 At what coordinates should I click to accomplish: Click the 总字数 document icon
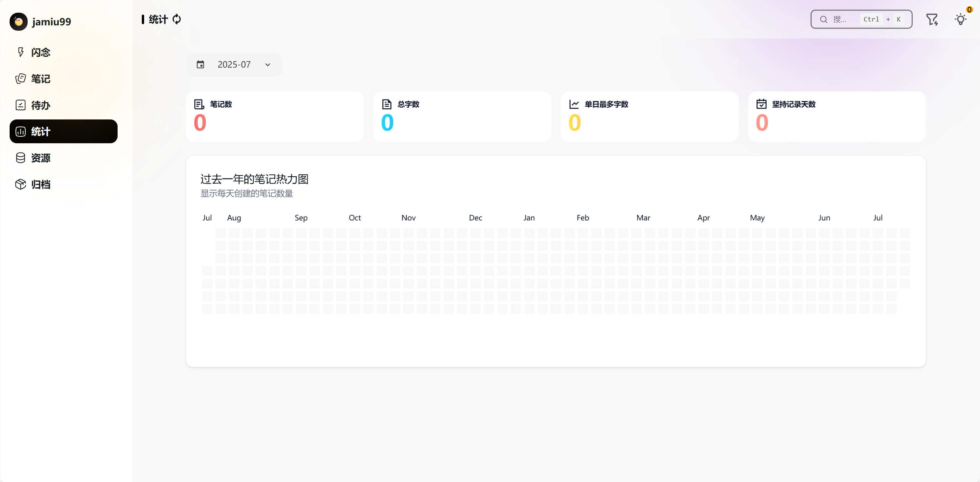click(x=387, y=104)
